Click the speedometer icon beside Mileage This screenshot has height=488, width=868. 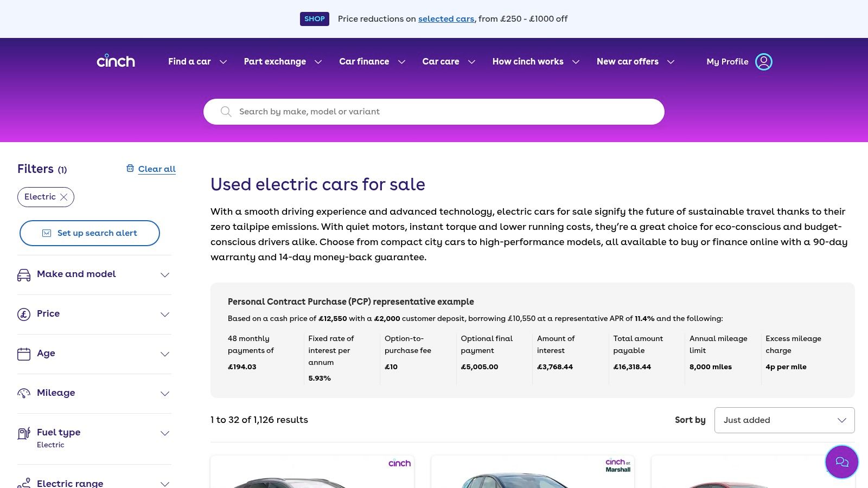24,394
